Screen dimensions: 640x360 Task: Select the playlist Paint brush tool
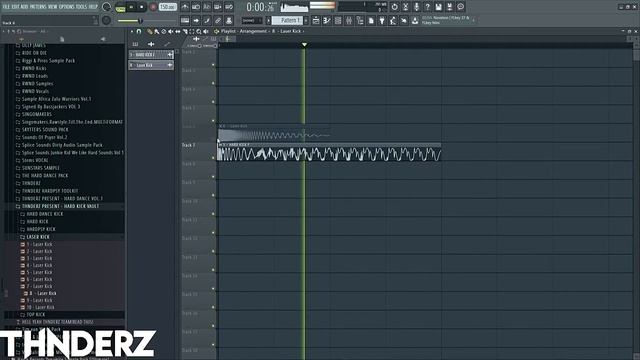pyautogui.click(x=156, y=31)
